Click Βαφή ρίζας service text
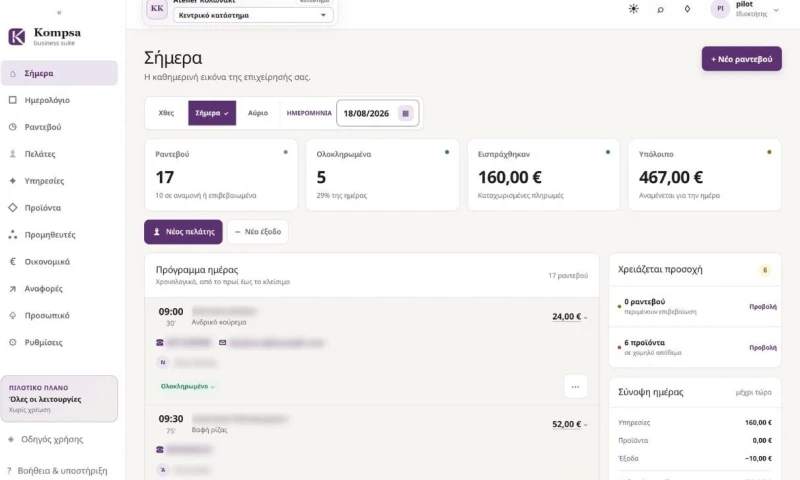 [210, 430]
